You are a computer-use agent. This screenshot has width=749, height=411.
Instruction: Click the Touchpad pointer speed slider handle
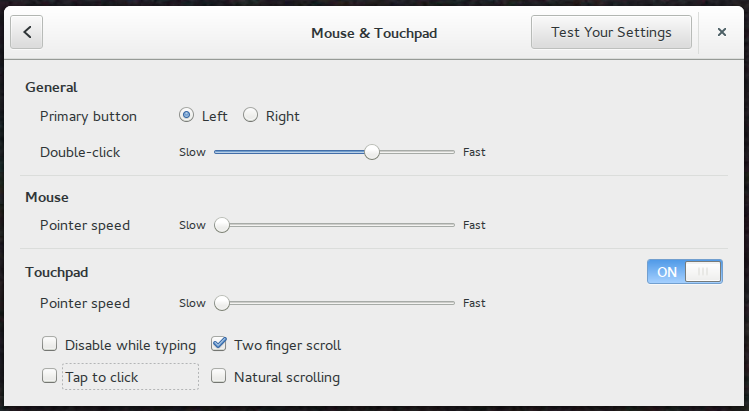click(x=222, y=303)
